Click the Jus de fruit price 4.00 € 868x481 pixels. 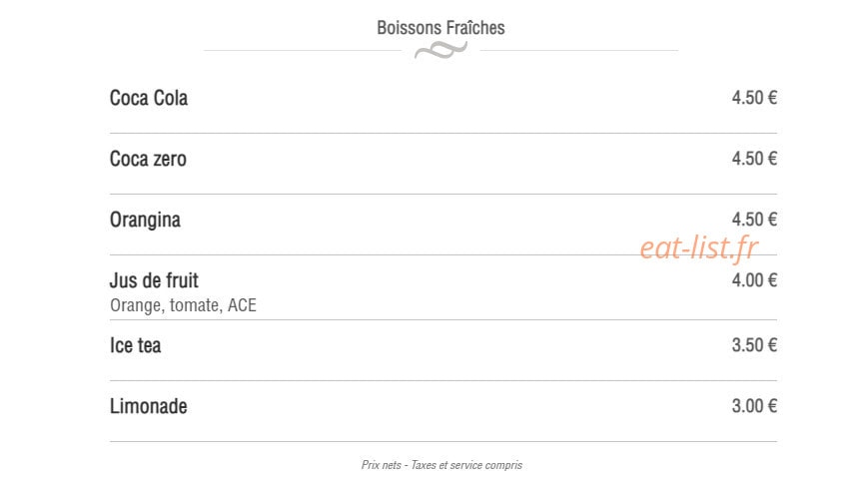(x=754, y=280)
